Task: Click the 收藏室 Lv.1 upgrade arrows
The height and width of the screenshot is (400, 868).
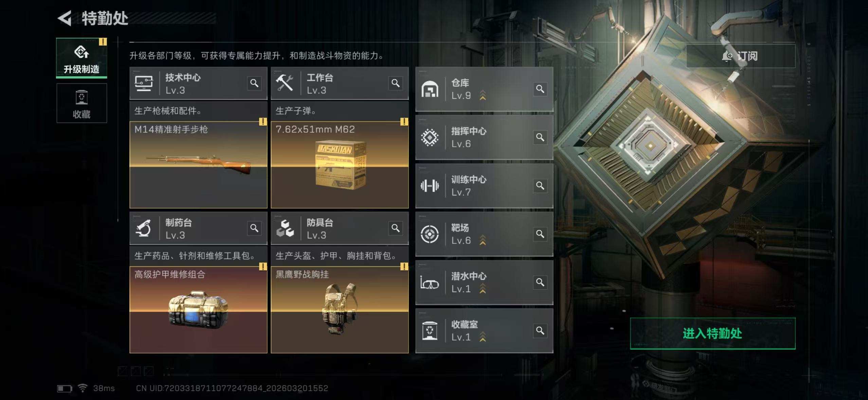Action: point(483,337)
